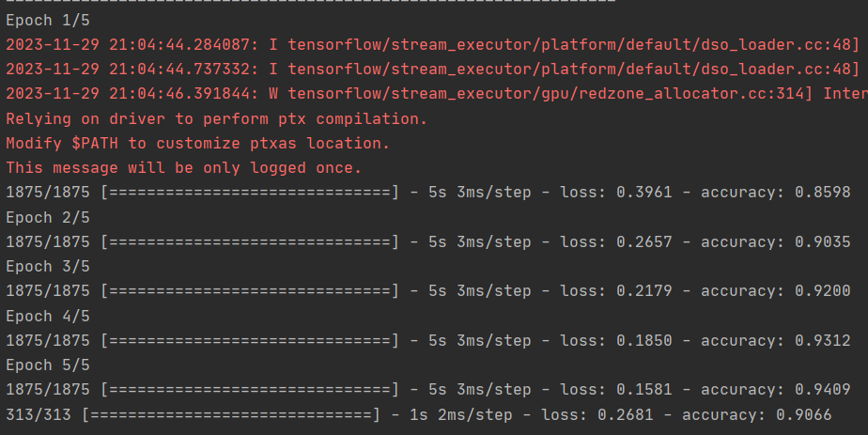This screenshot has width=868, height=435.
Task: Click the "Epoch 4/5" line
Action: coord(42,316)
